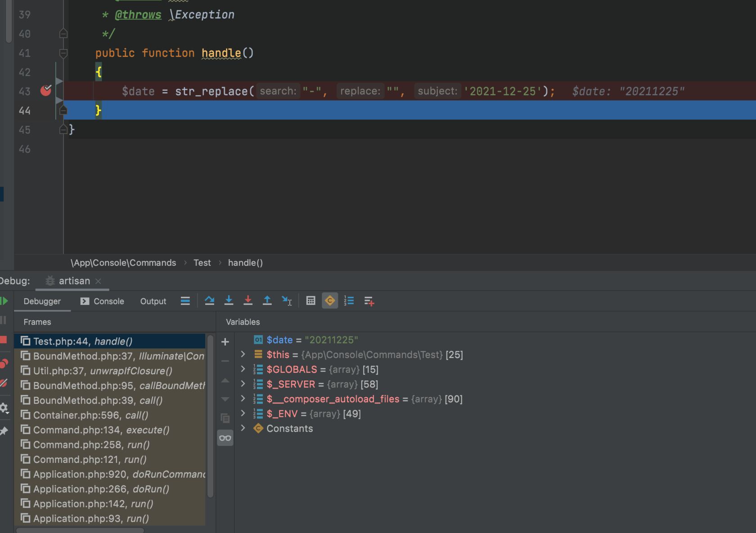Click View Breakpoints red circles icon

[x=4, y=363]
